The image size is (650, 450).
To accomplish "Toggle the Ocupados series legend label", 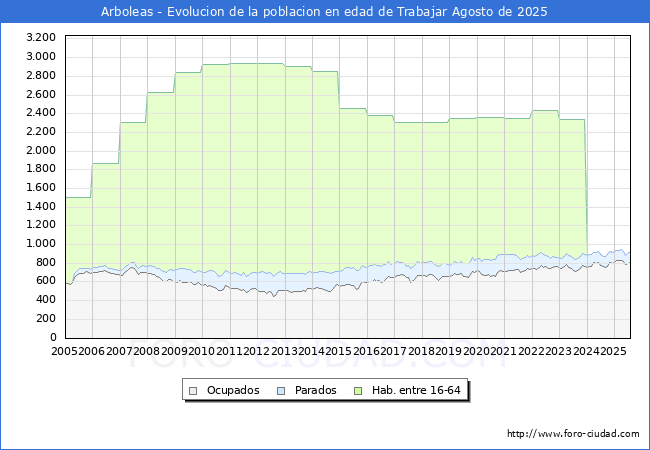I will coord(232,390).
